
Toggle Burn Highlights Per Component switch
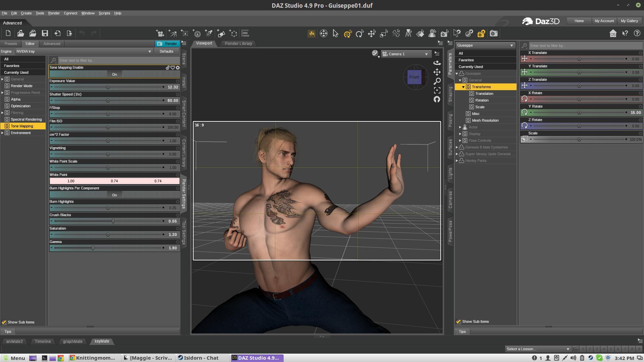[x=114, y=195]
